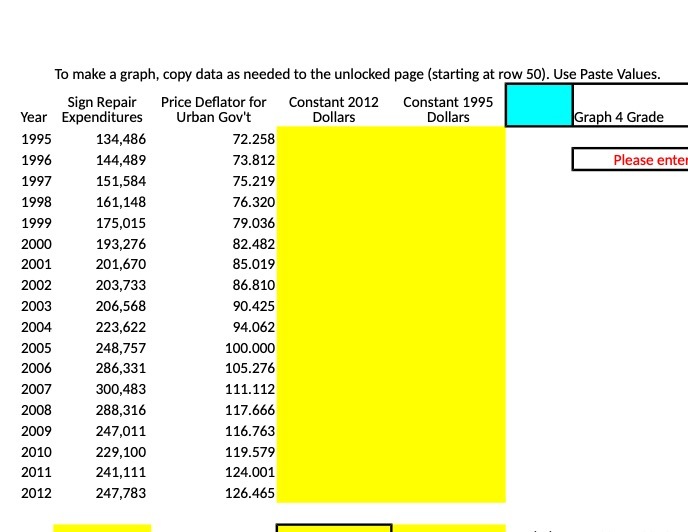This screenshot has height=532, width=688.
Task: Select the year cell 2008
Action: click(x=36, y=410)
